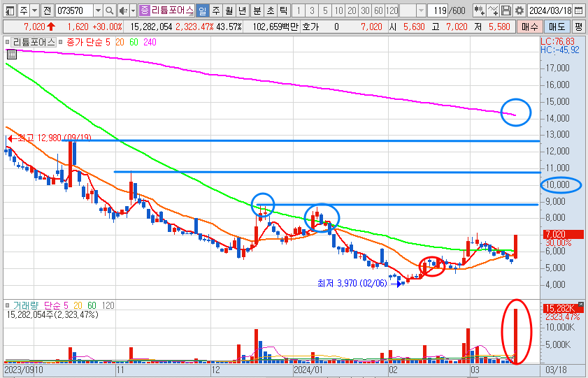Select the 120 interval button
Viewport: 588px width, 378px height.
pos(392,10)
